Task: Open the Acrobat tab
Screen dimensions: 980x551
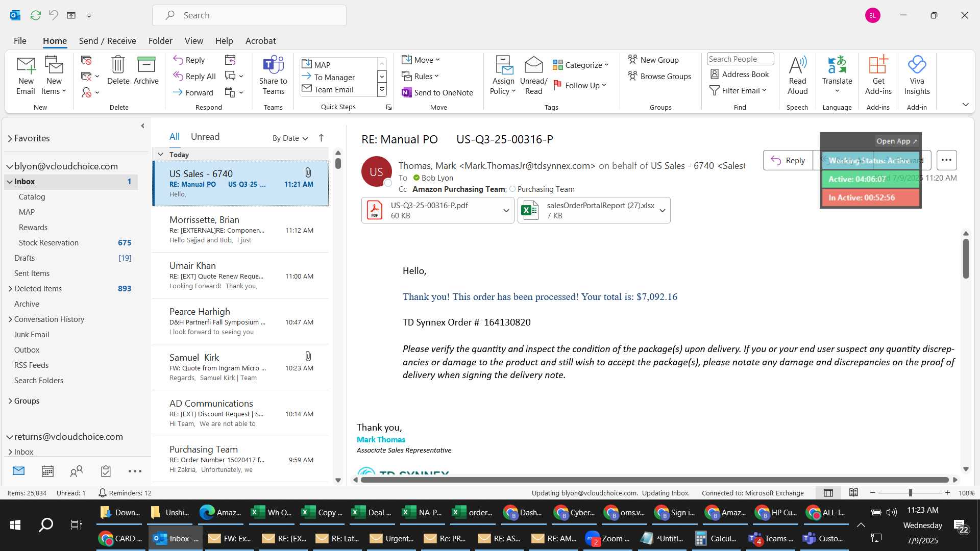Action: click(260, 41)
